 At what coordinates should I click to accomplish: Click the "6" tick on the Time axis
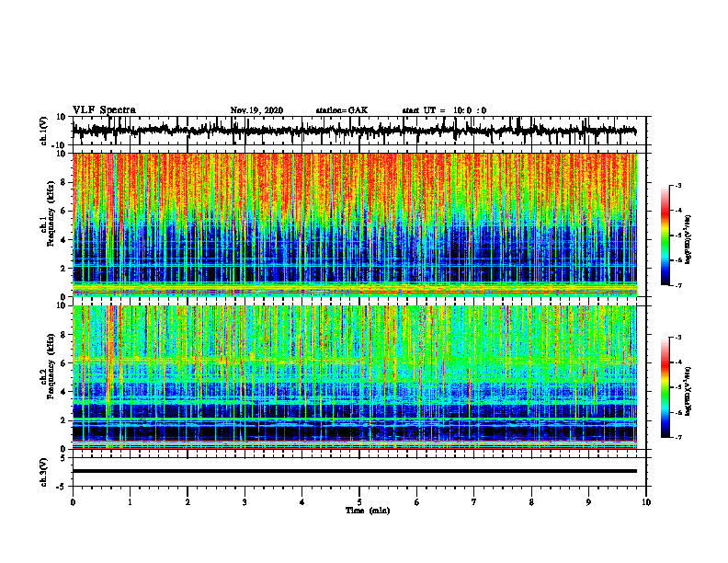(x=417, y=502)
